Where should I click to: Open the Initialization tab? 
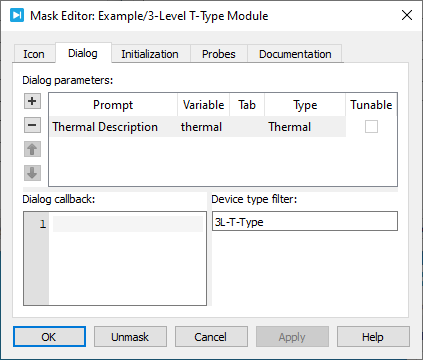tap(150, 54)
